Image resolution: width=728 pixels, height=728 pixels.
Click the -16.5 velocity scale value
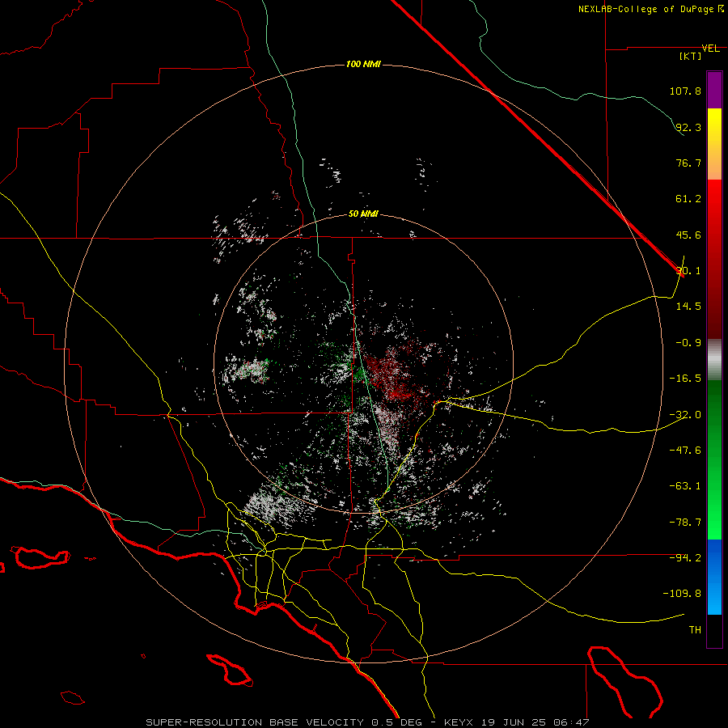(x=685, y=379)
